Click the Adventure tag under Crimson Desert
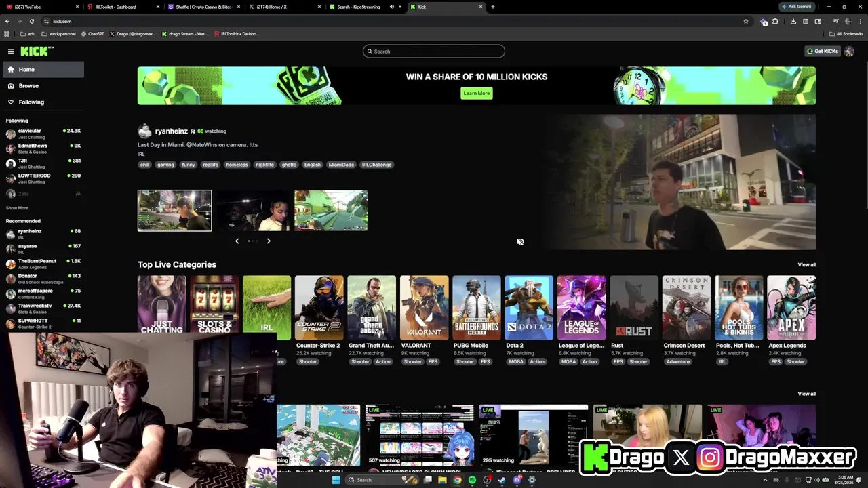868x488 pixels. click(x=678, y=362)
